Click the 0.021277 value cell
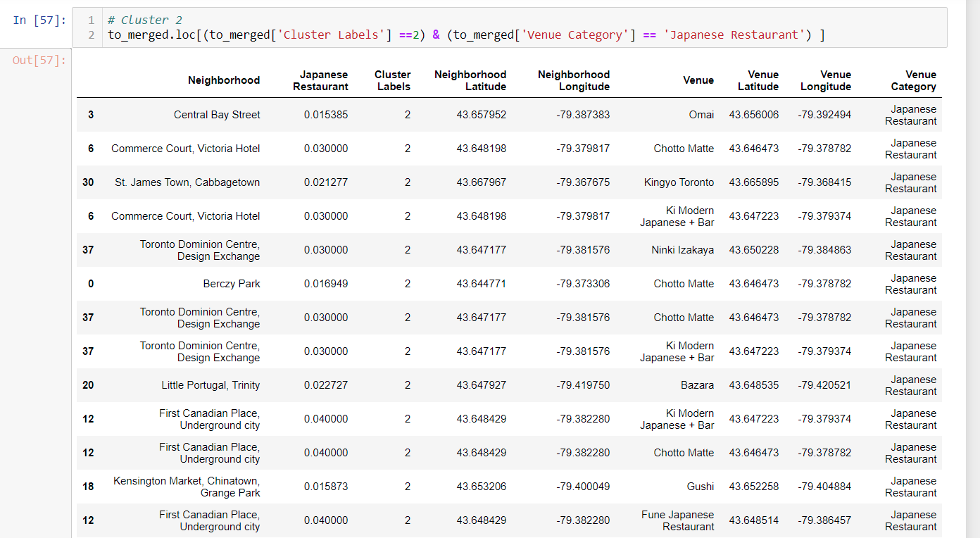Screen dimensions: 980x538 [326, 182]
